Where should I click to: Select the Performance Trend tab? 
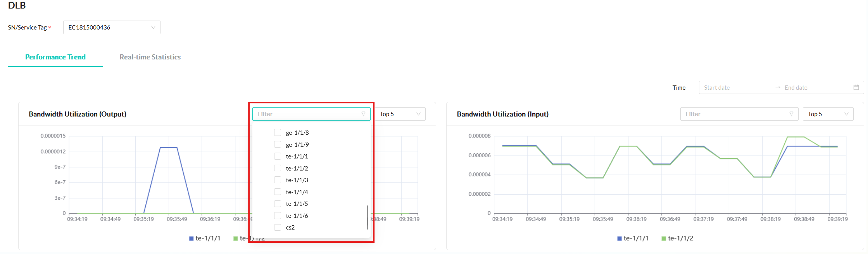coord(55,57)
